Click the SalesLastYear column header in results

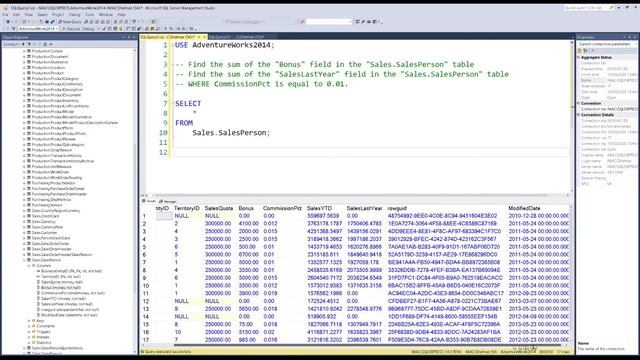pyautogui.click(x=364, y=208)
